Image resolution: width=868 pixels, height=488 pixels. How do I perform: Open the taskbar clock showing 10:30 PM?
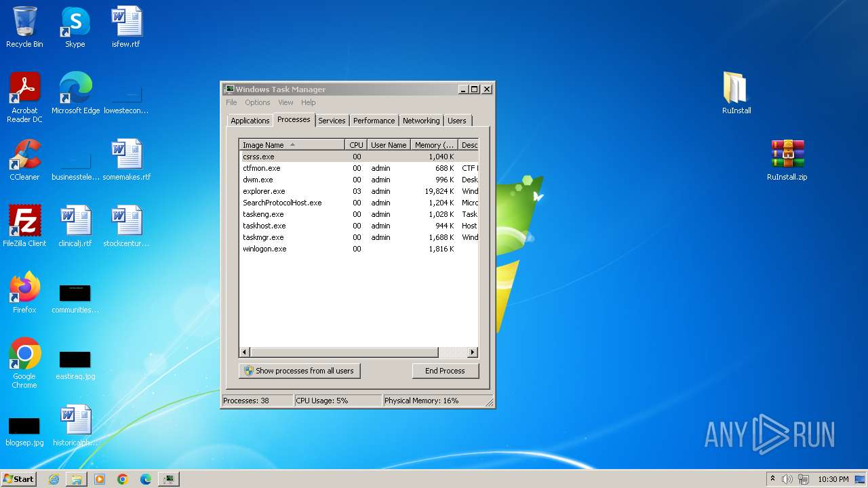point(833,479)
